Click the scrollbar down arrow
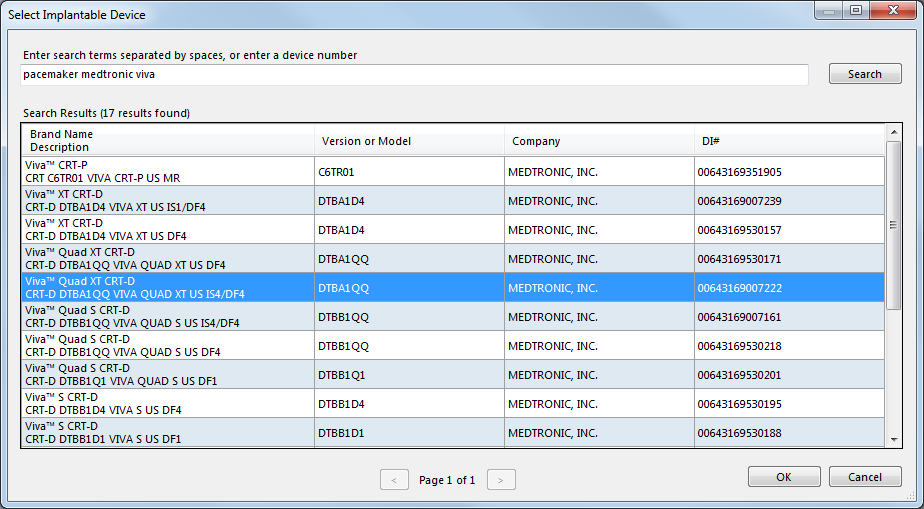The image size is (924, 509). [893, 439]
